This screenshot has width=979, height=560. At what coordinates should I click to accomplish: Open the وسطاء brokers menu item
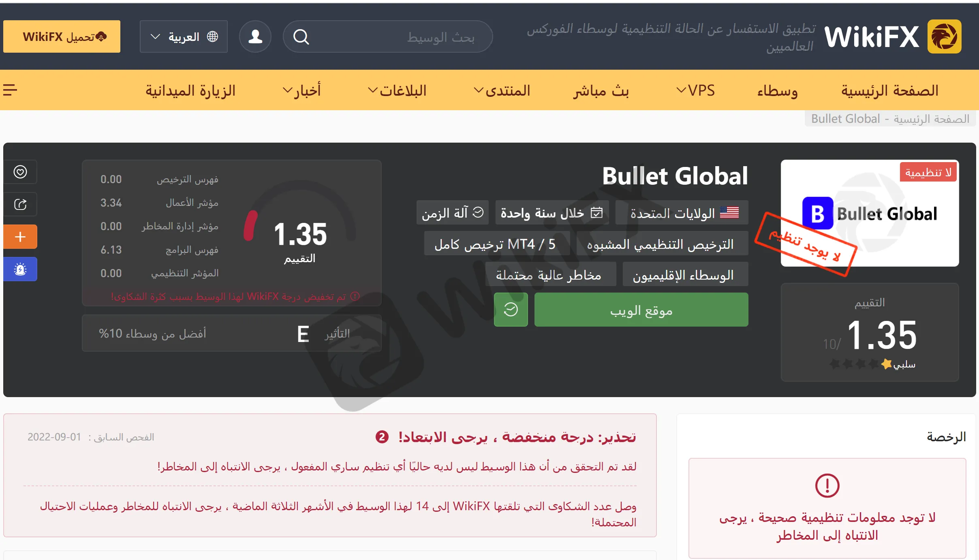(x=778, y=90)
